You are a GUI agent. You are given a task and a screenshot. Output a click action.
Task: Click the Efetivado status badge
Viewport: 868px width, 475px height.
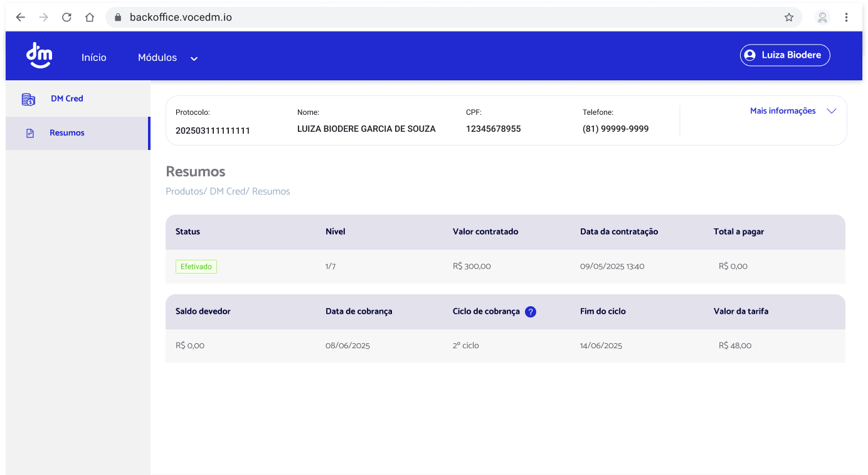click(196, 266)
